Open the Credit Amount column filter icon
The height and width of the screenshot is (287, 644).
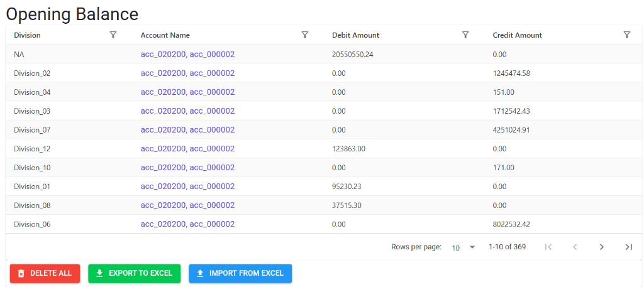(x=627, y=35)
